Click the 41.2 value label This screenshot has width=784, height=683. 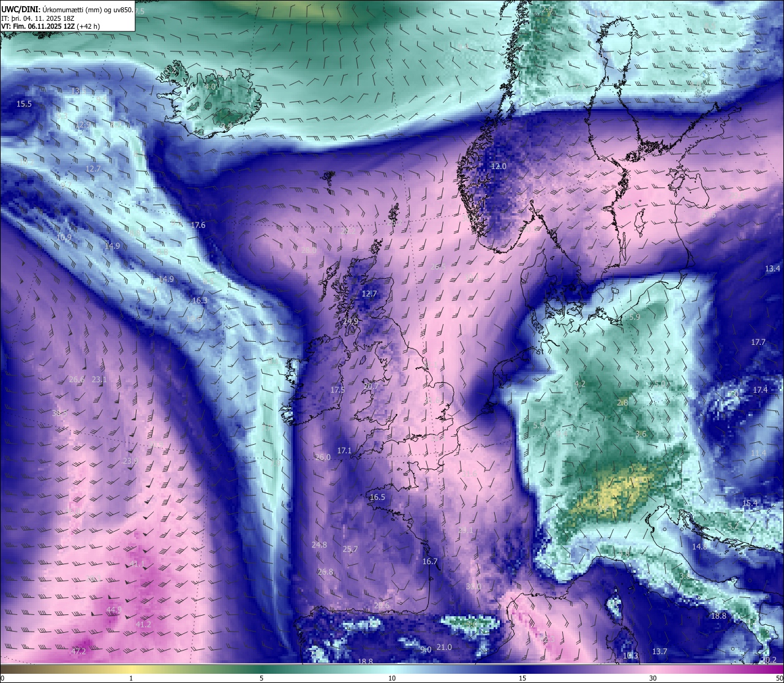[143, 625]
